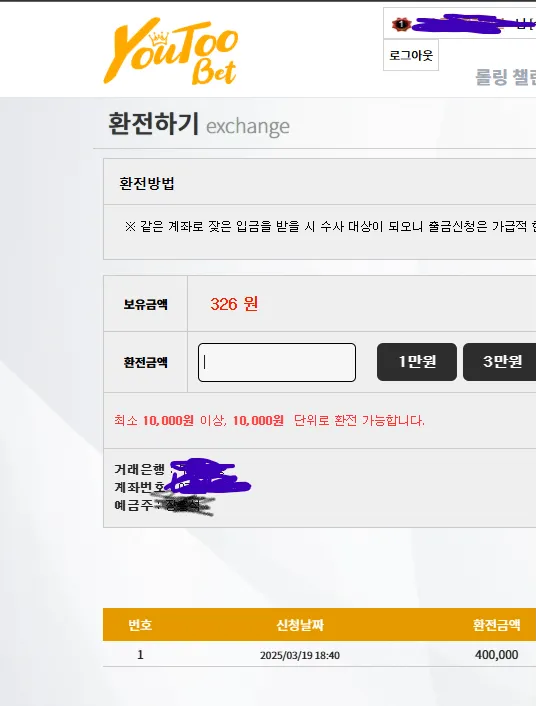Open the 롤링 챌린지 menu item
The width and height of the screenshot is (537, 706).
pyautogui.click(x=505, y=77)
